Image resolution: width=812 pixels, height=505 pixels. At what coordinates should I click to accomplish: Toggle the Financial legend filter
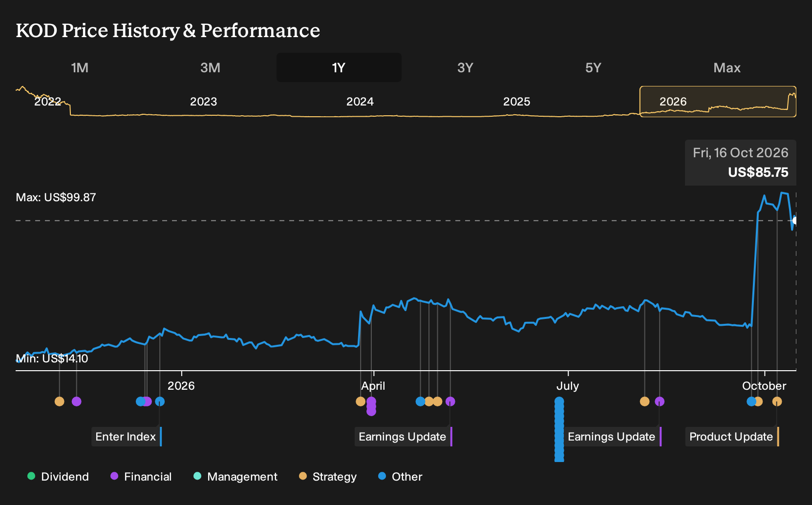pos(141,477)
